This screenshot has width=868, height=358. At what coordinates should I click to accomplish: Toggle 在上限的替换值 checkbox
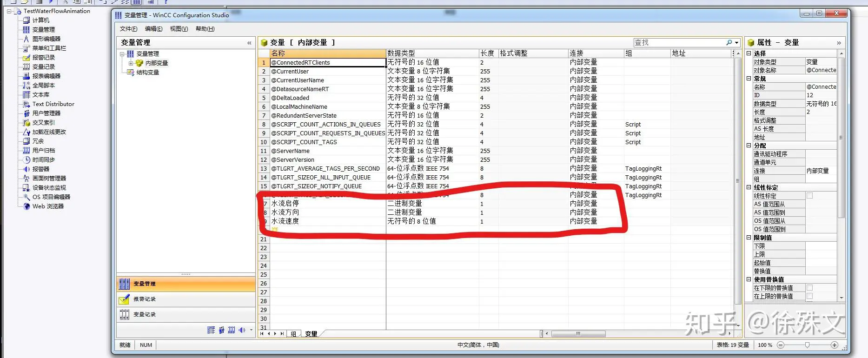point(809,296)
